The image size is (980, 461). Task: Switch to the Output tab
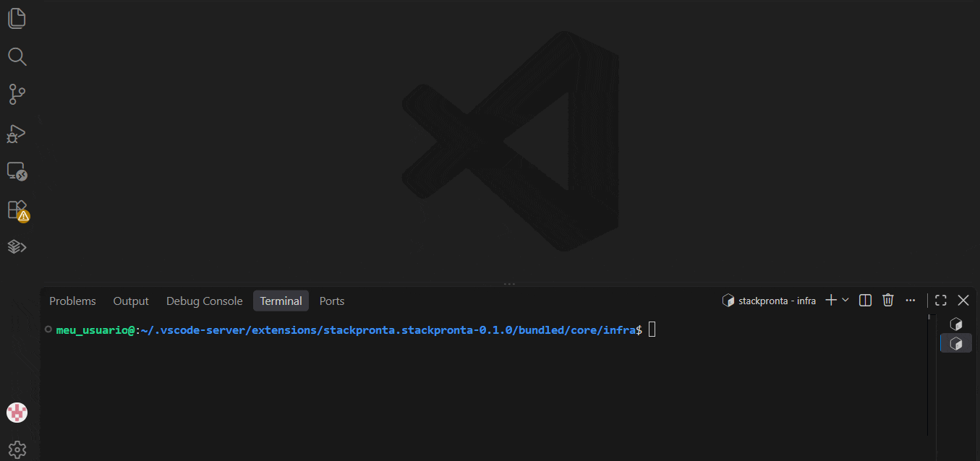coord(131,301)
